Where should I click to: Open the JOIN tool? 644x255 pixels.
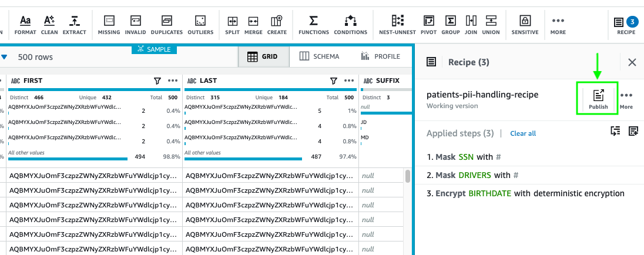471,25
